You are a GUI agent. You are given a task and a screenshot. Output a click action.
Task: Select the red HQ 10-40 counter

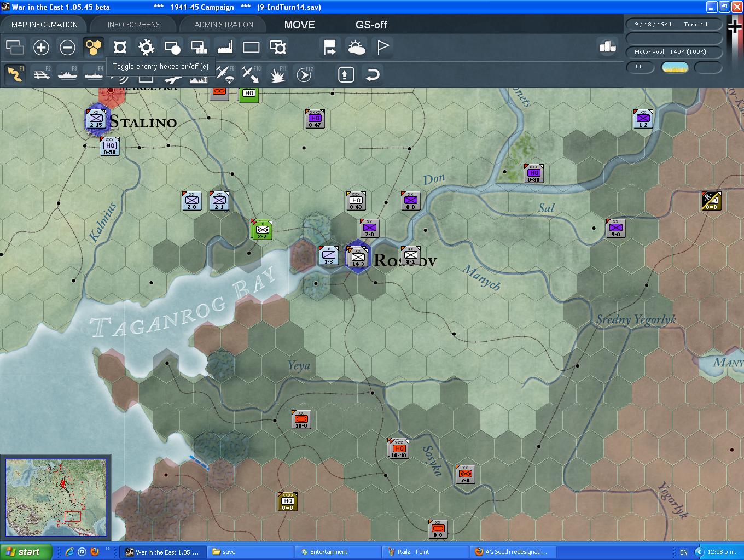point(399,448)
